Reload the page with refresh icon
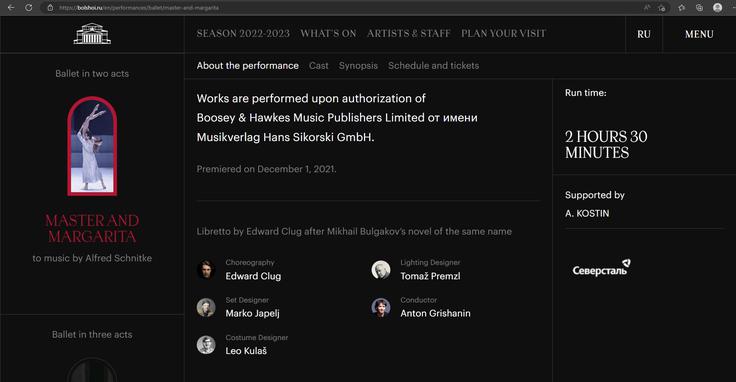The image size is (736, 382). pyautogui.click(x=29, y=8)
